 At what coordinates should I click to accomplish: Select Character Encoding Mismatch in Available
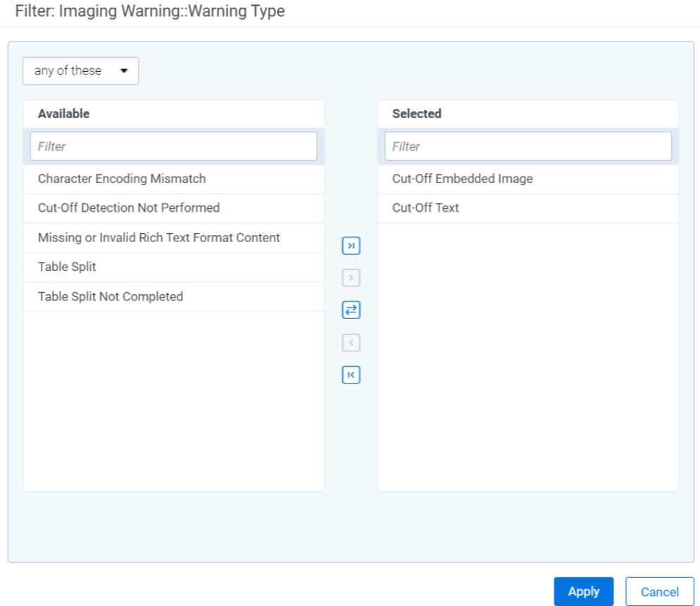tap(174, 179)
